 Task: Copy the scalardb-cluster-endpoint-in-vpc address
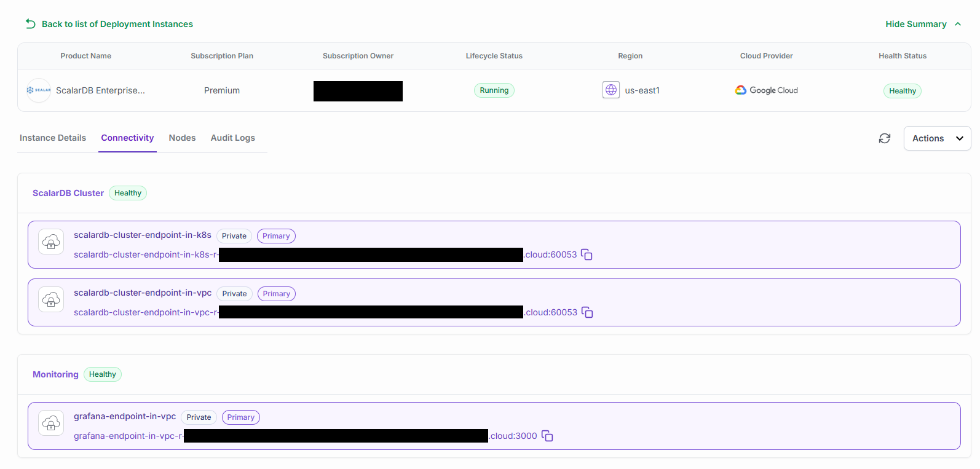(x=587, y=312)
